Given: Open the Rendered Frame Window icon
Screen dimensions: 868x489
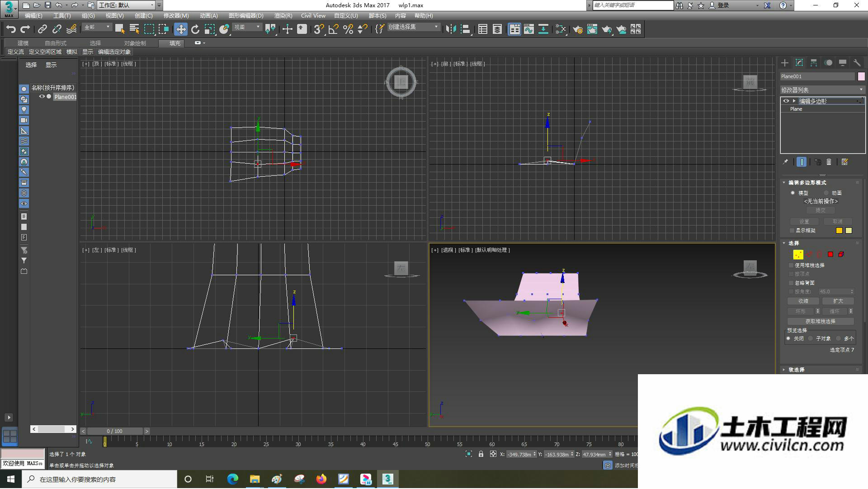Looking at the screenshot, I should click(x=592, y=29).
